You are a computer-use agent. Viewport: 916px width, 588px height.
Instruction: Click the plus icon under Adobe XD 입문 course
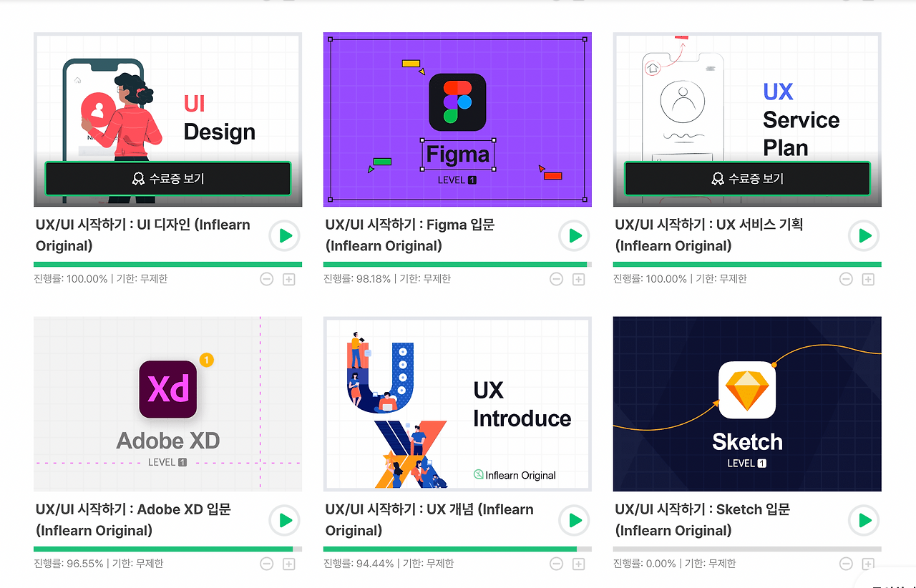click(x=289, y=564)
